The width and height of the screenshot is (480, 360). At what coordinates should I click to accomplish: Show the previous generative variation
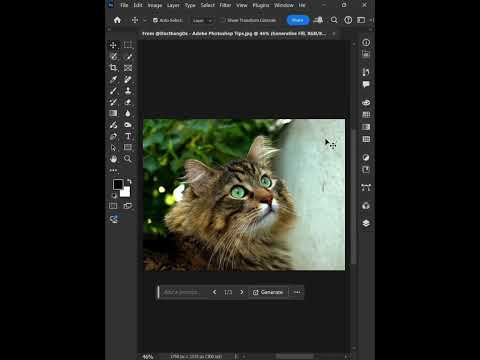click(x=214, y=292)
